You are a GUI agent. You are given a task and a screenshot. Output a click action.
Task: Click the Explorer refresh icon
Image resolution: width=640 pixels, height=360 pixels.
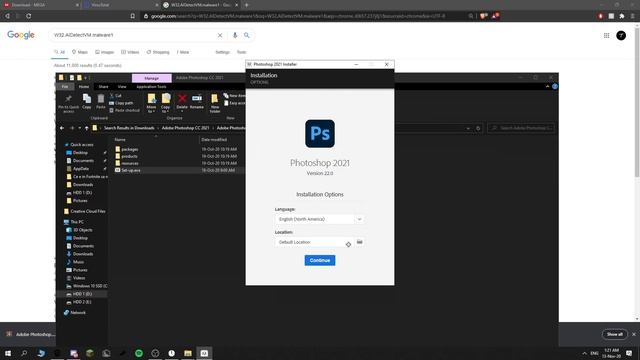(x=478, y=128)
